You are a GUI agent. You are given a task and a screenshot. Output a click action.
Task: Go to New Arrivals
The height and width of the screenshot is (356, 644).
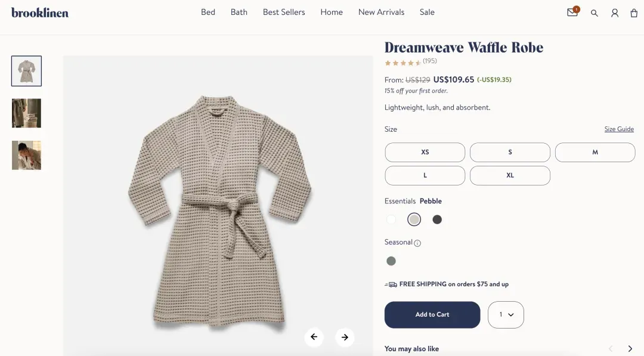381,13
